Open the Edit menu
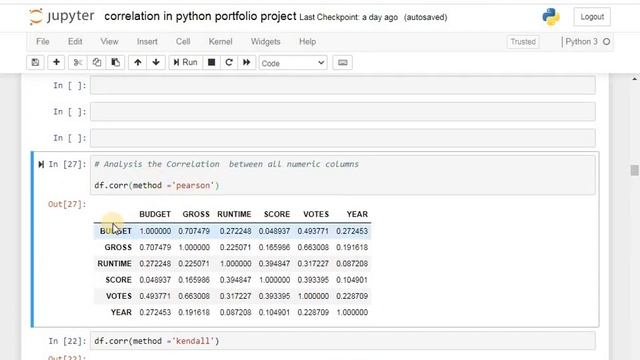640x360 pixels. click(75, 42)
